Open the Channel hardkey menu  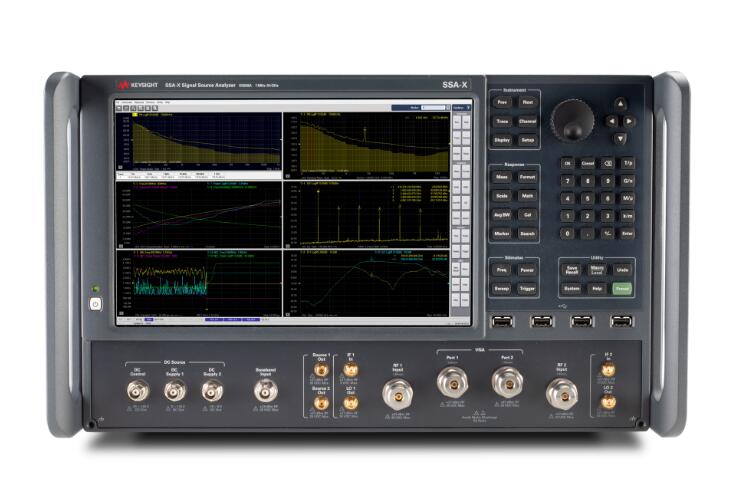coord(527,122)
